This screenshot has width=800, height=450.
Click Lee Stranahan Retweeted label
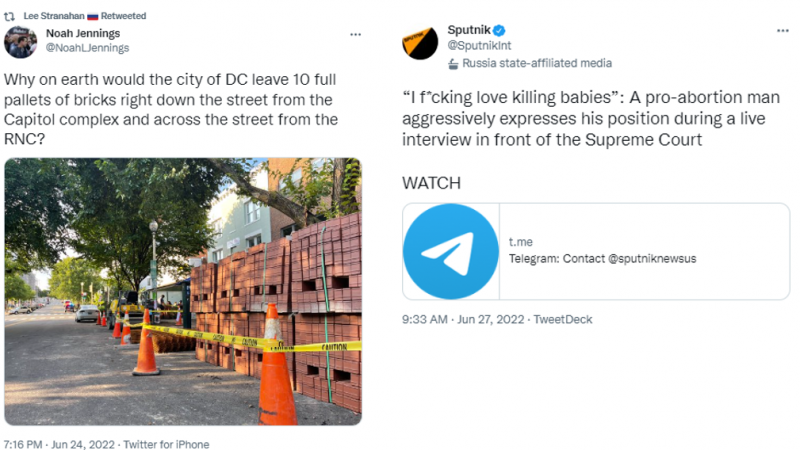coord(85,16)
